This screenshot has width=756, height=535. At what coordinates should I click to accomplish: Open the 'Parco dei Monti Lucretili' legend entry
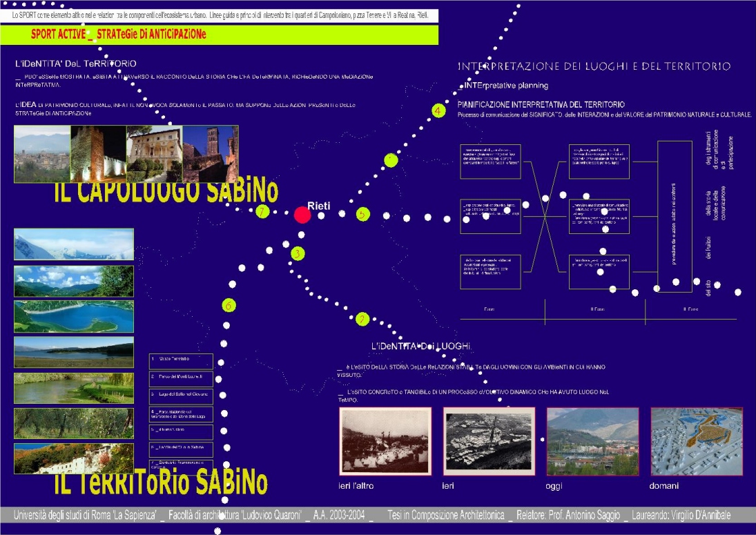181,377
